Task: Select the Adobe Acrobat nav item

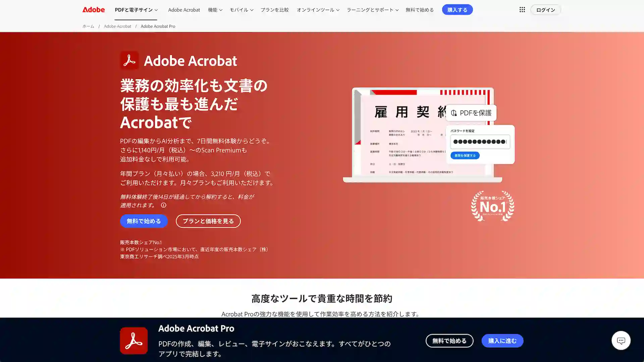Action: tap(184, 10)
